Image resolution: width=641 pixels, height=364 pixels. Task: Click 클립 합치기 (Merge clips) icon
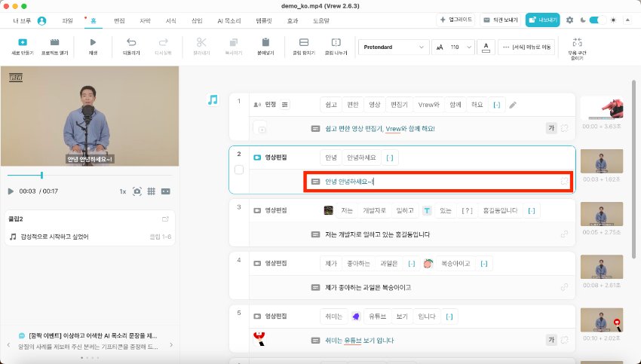tap(304, 42)
